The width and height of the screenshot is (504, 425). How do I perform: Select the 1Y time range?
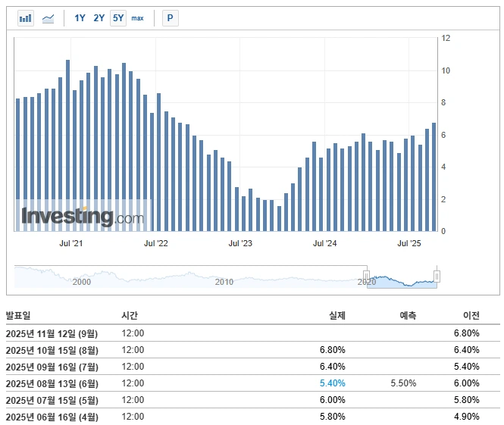click(80, 18)
